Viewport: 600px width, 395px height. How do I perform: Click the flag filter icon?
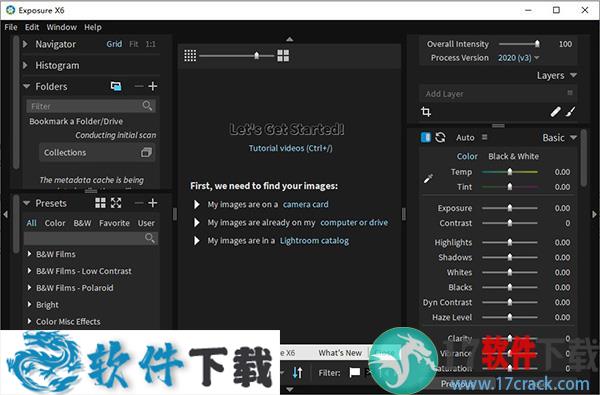[355, 372]
